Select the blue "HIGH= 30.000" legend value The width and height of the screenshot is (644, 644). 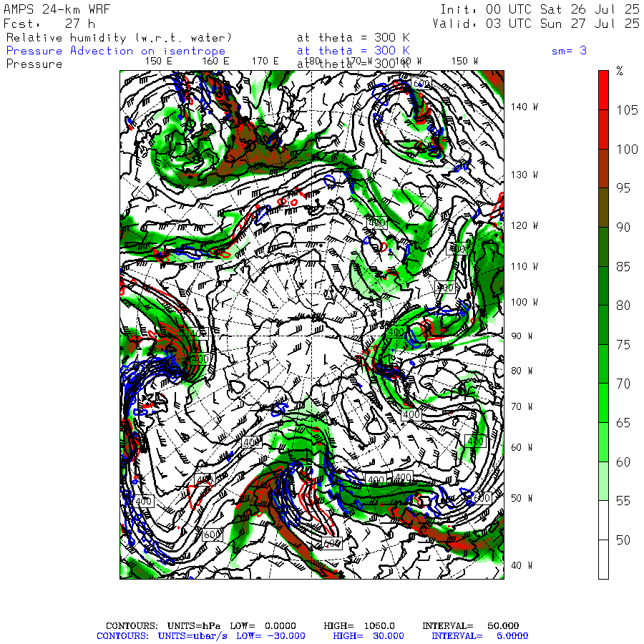pyautogui.click(x=369, y=636)
